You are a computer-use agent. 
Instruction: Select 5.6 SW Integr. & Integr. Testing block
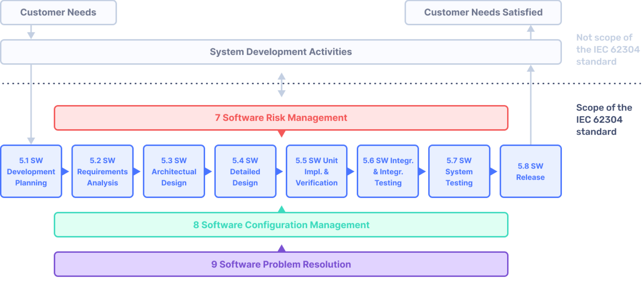pyautogui.click(x=388, y=171)
